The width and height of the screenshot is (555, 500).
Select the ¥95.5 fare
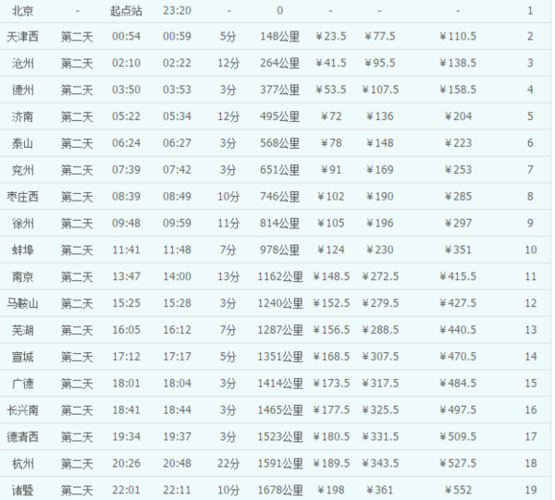coord(380,63)
